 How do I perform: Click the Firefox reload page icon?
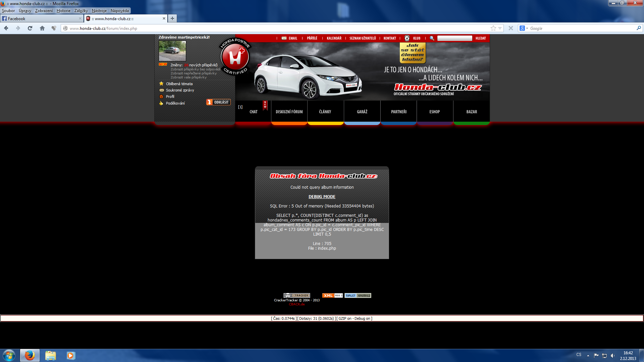coord(30,28)
